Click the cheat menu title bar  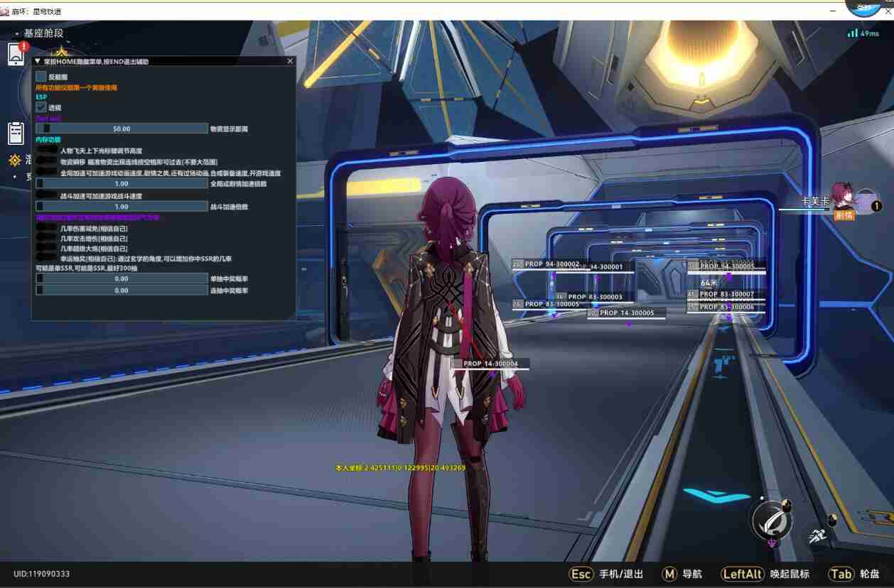163,62
